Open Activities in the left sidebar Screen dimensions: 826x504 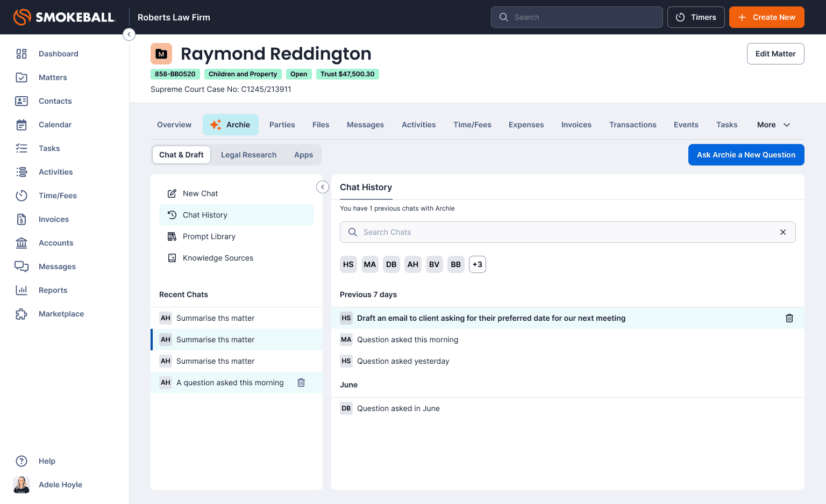pyautogui.click(x=55, y=172)
